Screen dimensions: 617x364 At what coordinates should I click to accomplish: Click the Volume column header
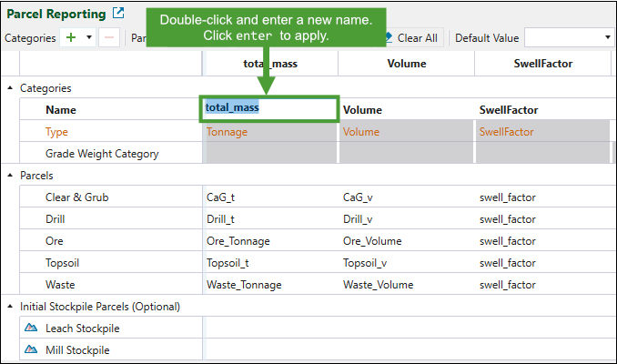point(406,64)
